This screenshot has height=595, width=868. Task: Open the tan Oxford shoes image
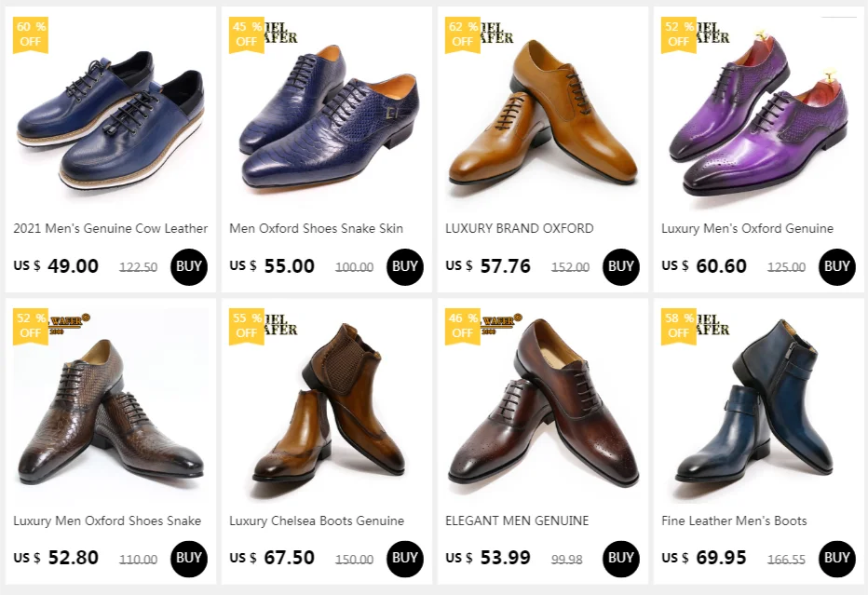pyautogui.click(x=543, y=116)
